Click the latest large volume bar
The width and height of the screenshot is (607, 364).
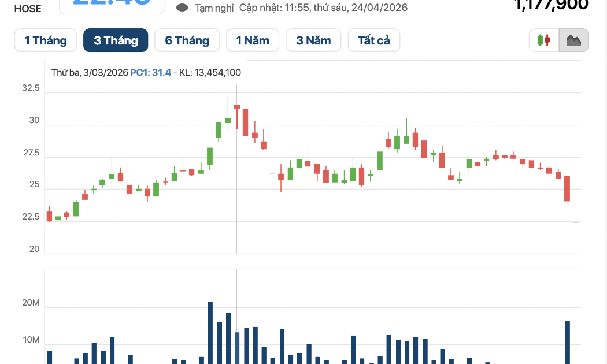568,343
